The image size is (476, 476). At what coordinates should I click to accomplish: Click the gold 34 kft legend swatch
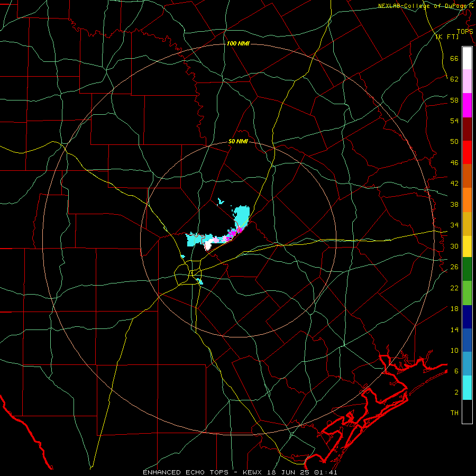pos(467,224)
